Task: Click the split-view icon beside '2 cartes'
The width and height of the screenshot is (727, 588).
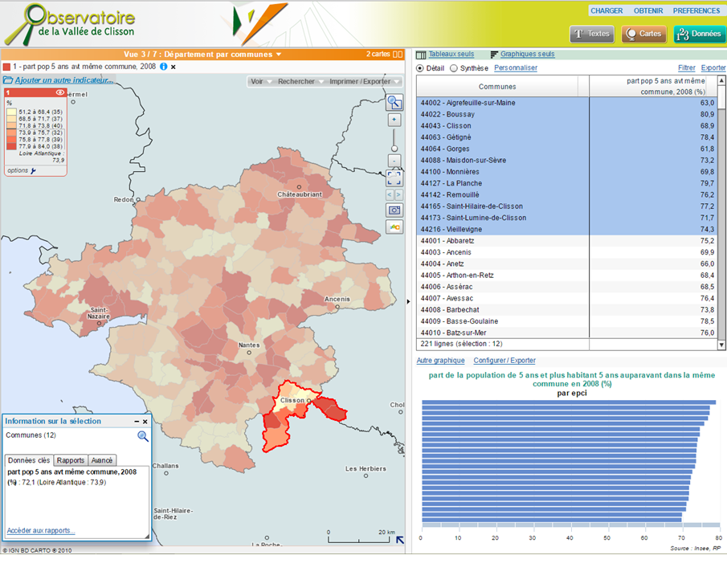Action: (398, 55)
